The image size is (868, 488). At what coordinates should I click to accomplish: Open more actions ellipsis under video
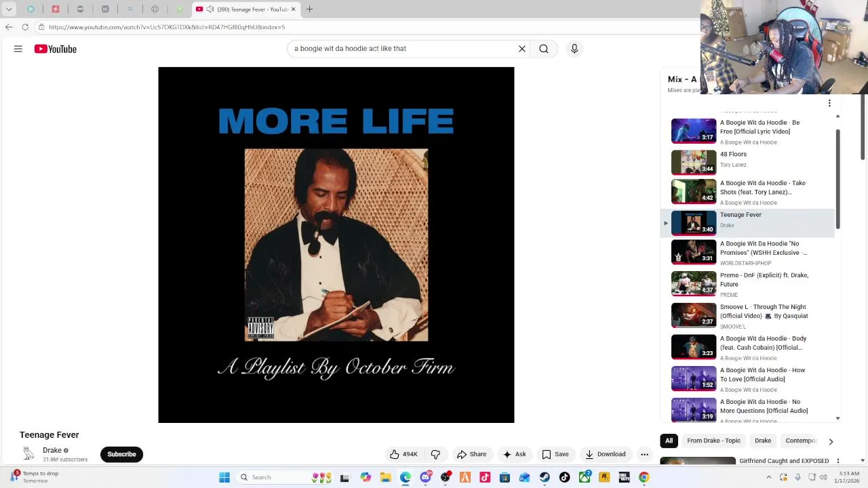[x=645, y=454]
